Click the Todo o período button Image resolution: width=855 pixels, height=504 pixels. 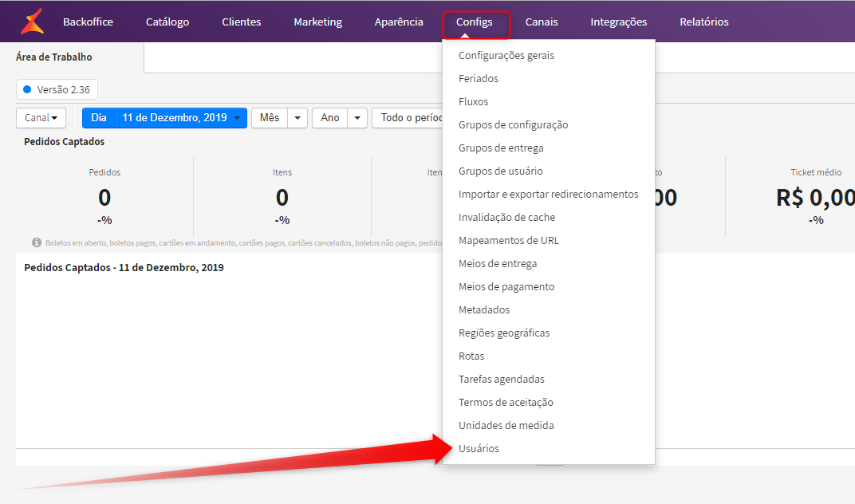tap(408, 118)
